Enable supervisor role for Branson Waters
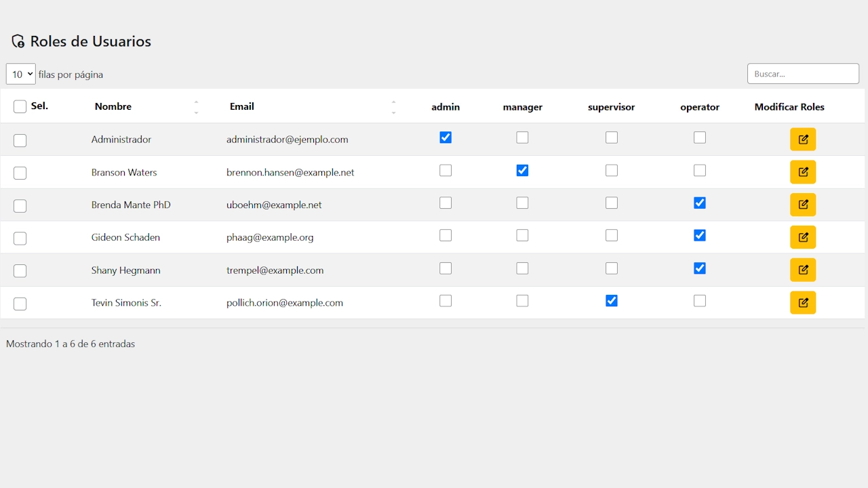Viewport: 868px width, 488px height. [x=612, y=171]
